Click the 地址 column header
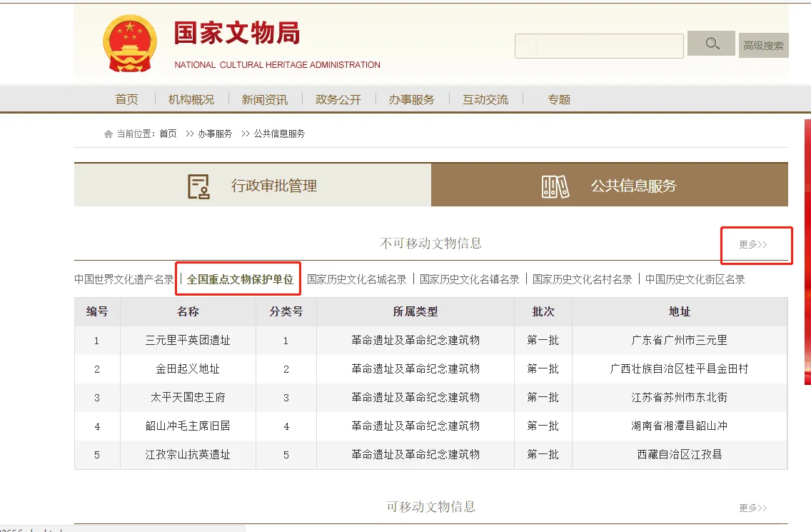Screen dimensions: 811x532 (680, 311)
